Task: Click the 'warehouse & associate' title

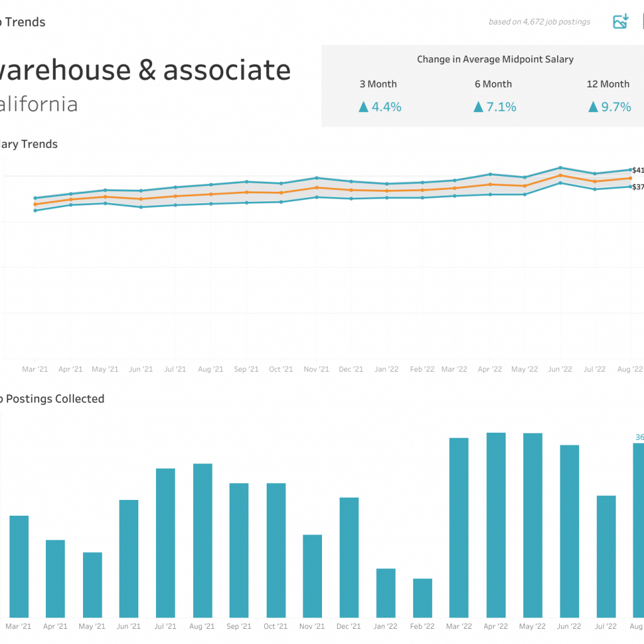Action: coord(145,69)
